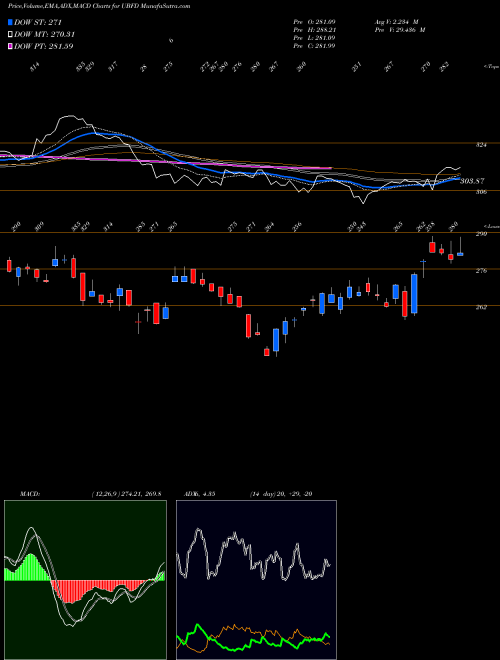Click the lowest red candle at chart bottom
500x660 pixels.
click(x=266, y=352)
